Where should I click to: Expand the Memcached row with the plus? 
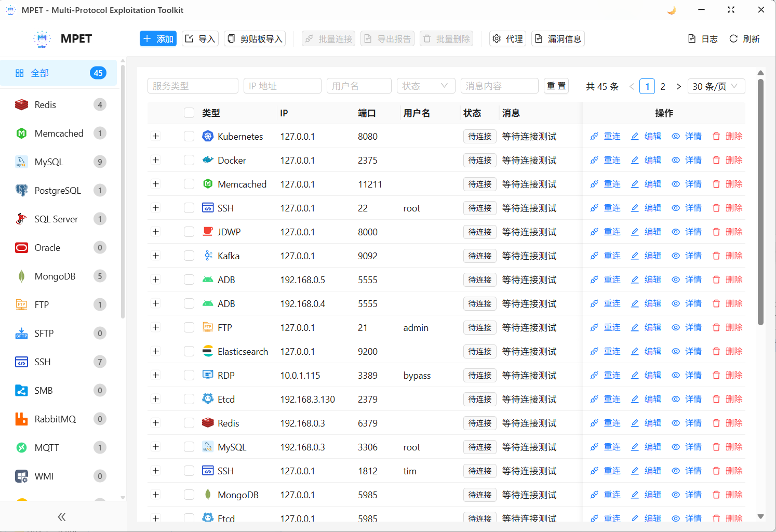coord(155,183)
